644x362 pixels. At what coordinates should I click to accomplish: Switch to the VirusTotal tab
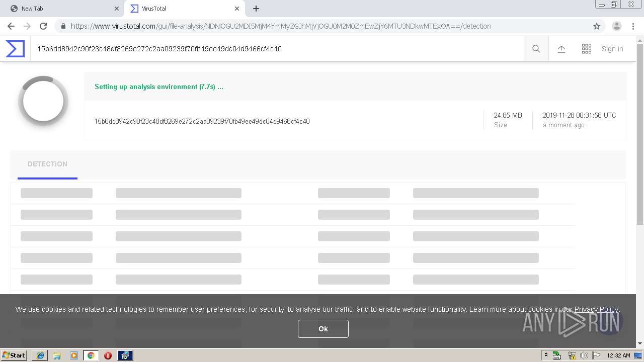pyautogui.click(x=184, y=9)
